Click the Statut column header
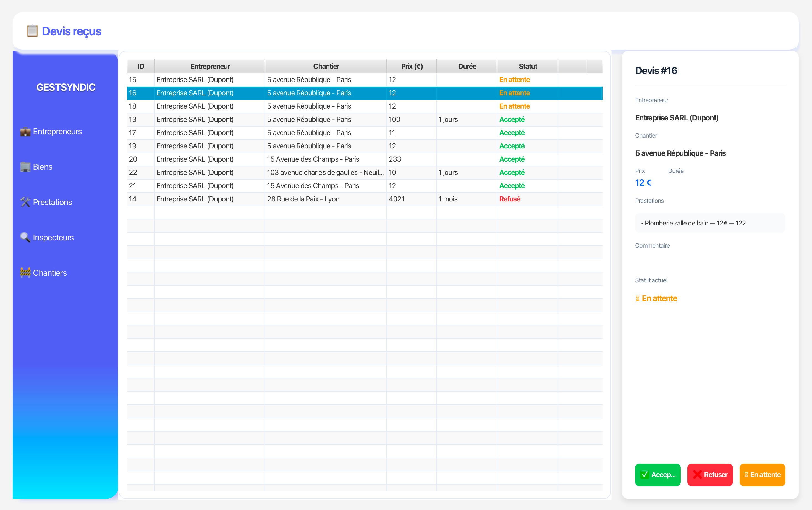 tap(527, 66)
